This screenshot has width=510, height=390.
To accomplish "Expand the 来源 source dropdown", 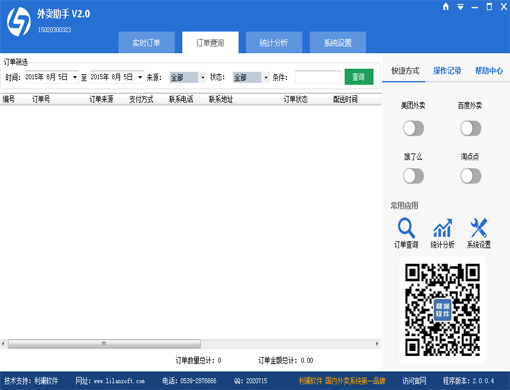I will [203, 78].
